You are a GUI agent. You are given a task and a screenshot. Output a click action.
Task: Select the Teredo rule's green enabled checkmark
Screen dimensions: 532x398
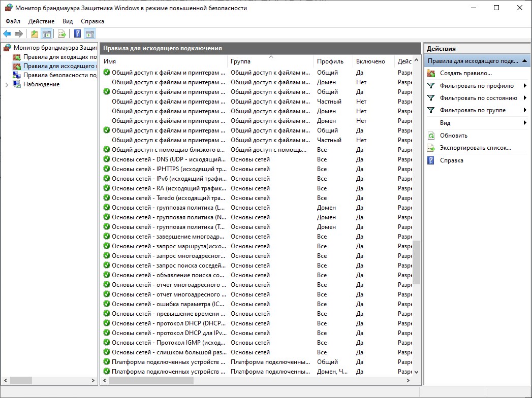(x=106, y=198)
